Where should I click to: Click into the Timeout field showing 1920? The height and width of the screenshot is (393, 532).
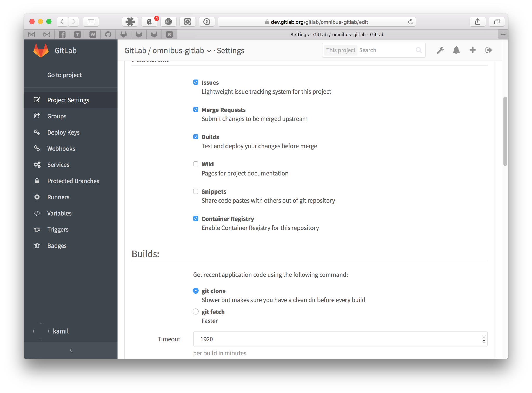(340, 339)
